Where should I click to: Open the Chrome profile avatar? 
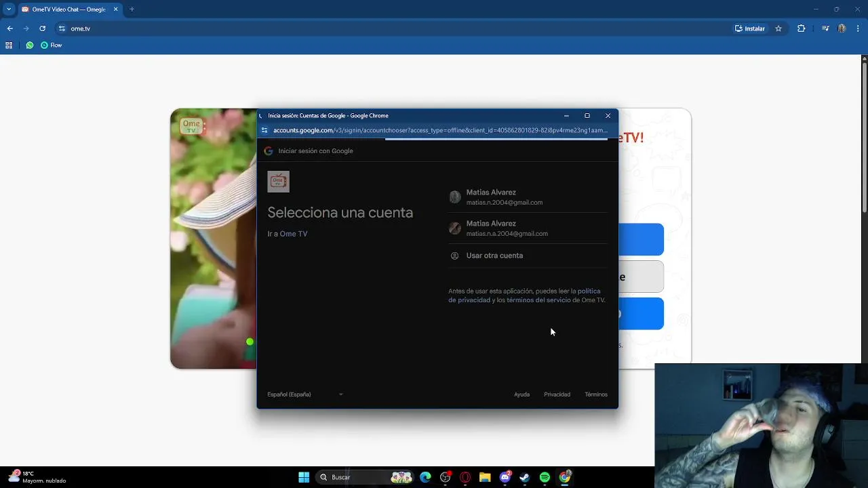(842, 28)
